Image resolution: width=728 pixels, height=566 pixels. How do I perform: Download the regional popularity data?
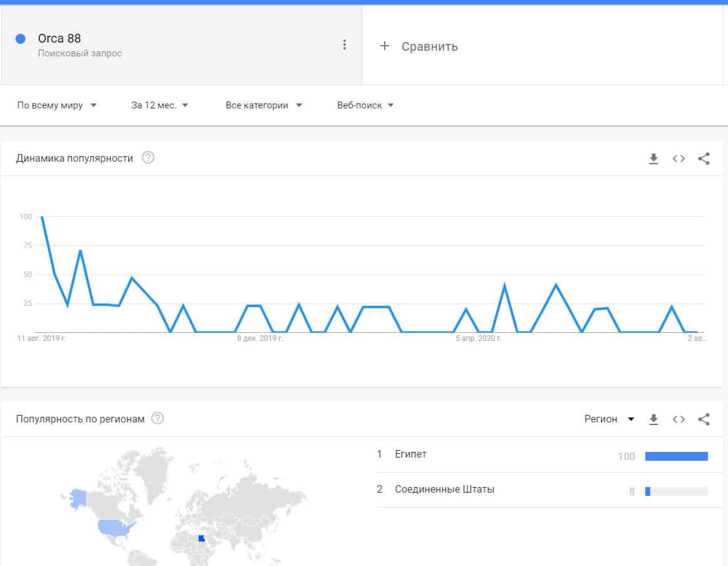(x=653, y=419)
